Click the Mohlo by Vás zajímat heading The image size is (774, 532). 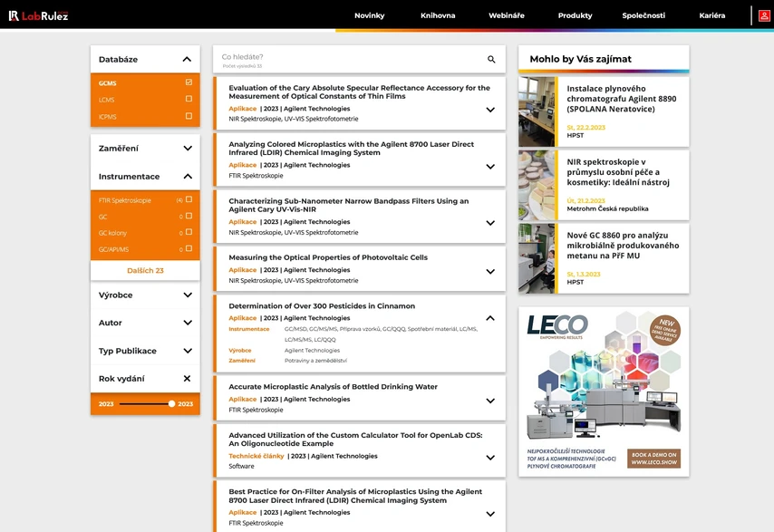580,59
